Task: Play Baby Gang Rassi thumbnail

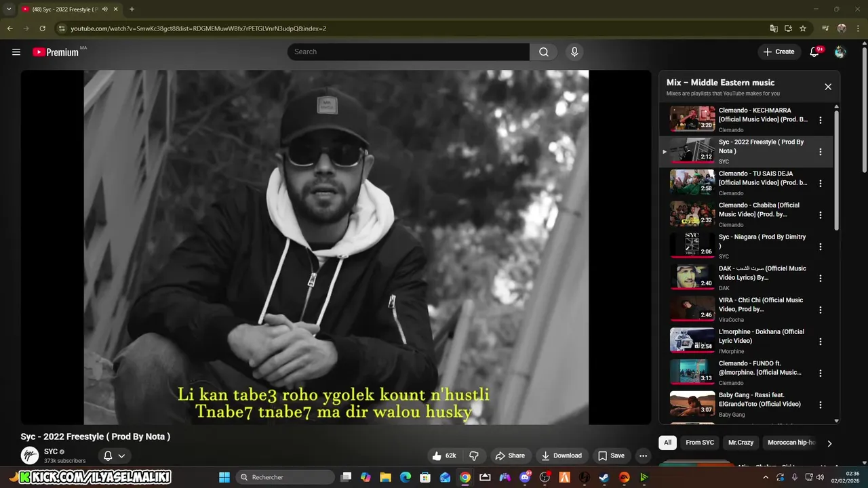Action: tap(692, 403)
